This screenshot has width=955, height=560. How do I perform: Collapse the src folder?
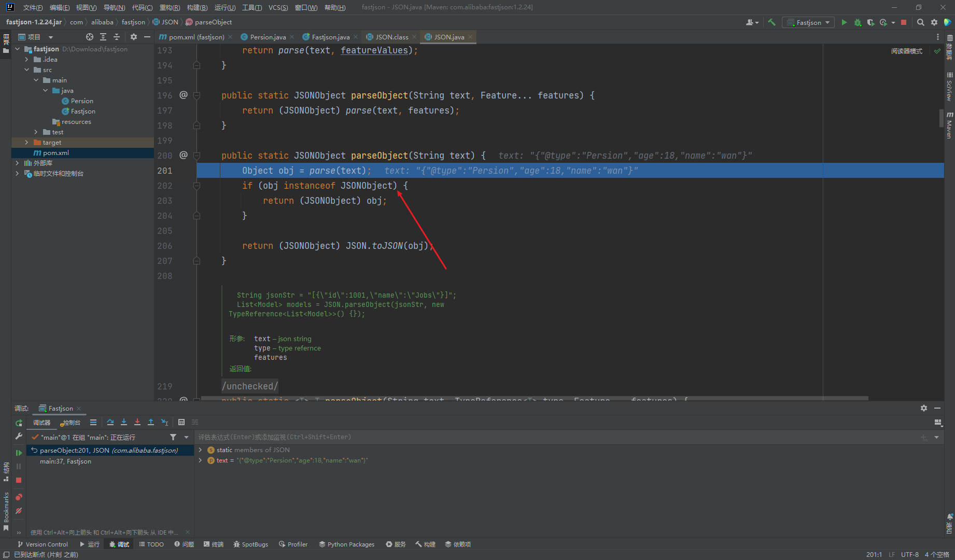click(26, 70)
